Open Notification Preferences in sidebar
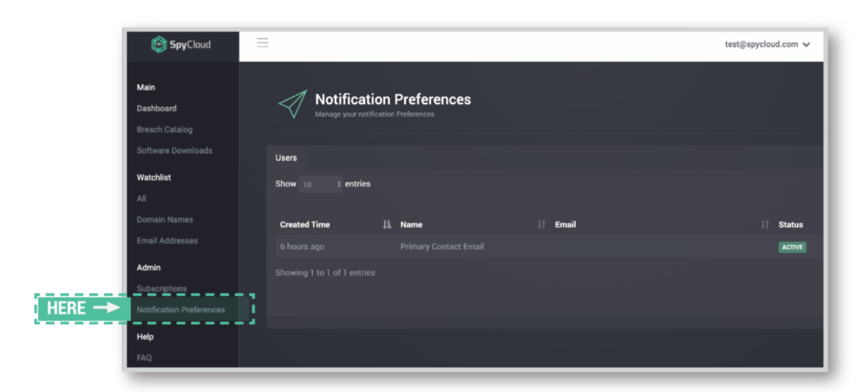Image resolution: width=868 pixels, height=392 pixels. coord(181,310)
